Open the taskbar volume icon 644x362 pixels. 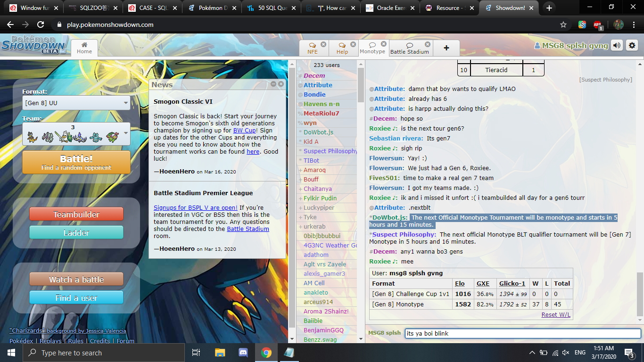tap(566, 353)
